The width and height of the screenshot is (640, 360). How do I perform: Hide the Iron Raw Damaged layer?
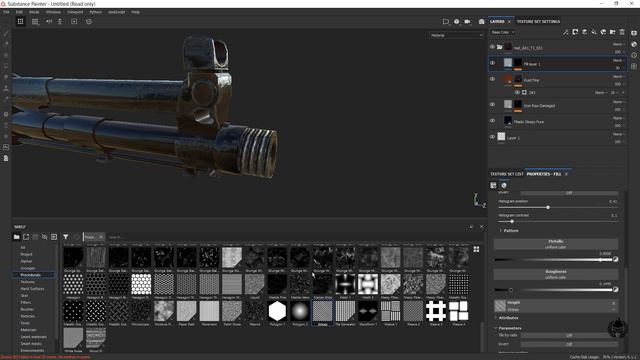coord(492,105)
